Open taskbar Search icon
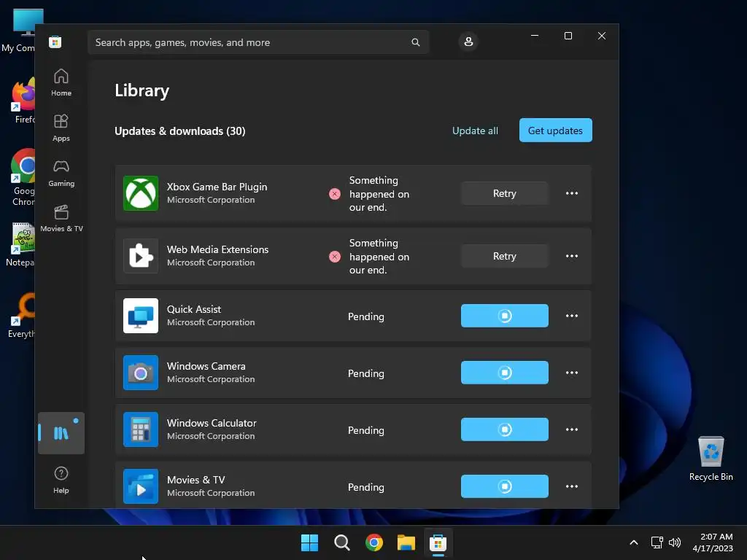The height and width of the screenshot is (560, 747). coord(342,542)
